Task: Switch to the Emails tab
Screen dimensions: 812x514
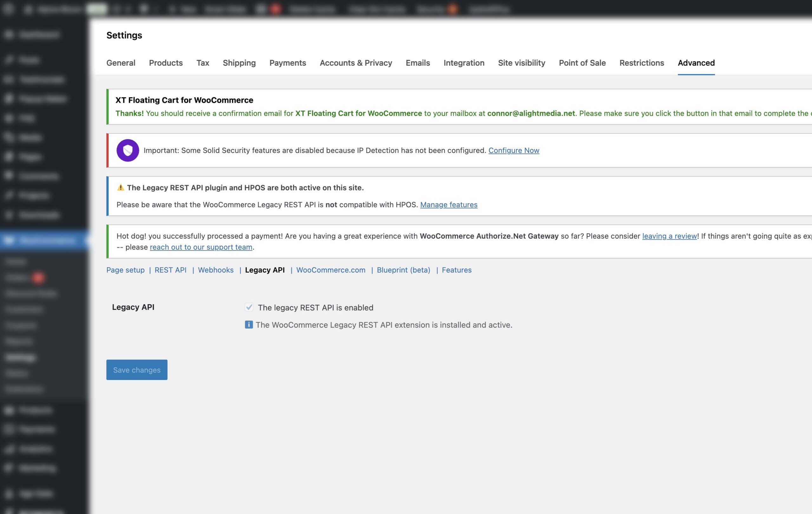Action: (417, 63)
